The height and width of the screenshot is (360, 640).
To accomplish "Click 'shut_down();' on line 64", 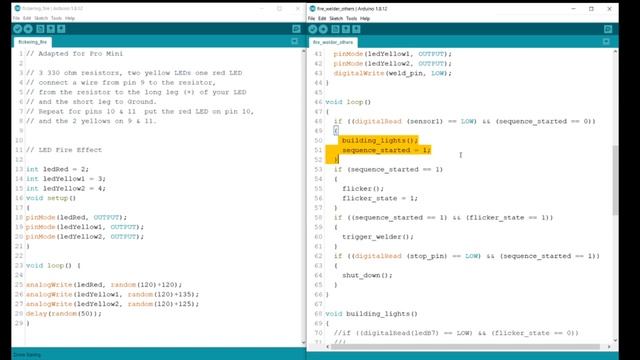I will (367, 275).
